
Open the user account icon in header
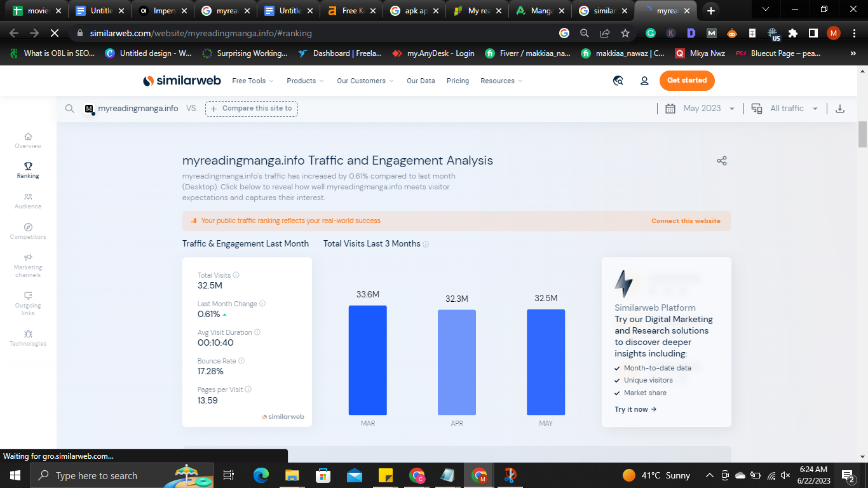point(644,81)
